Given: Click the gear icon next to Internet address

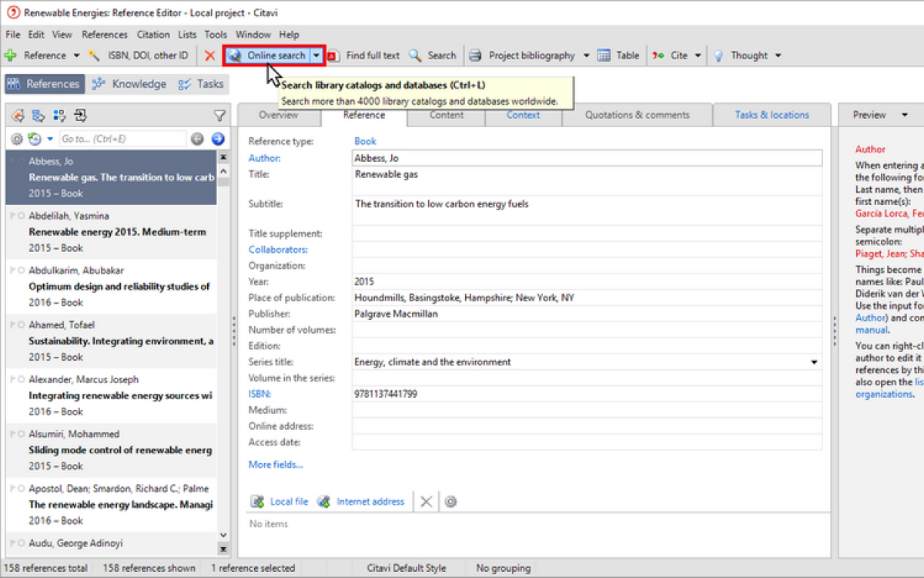Looking at the screenshot, I should 451,502.
